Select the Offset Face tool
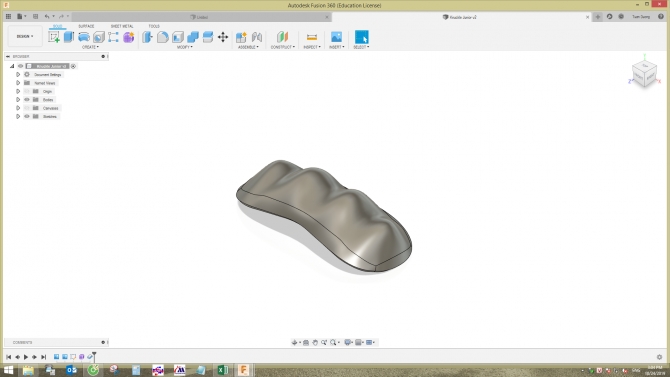Screen dimensions: 670x377 point(208,37)
